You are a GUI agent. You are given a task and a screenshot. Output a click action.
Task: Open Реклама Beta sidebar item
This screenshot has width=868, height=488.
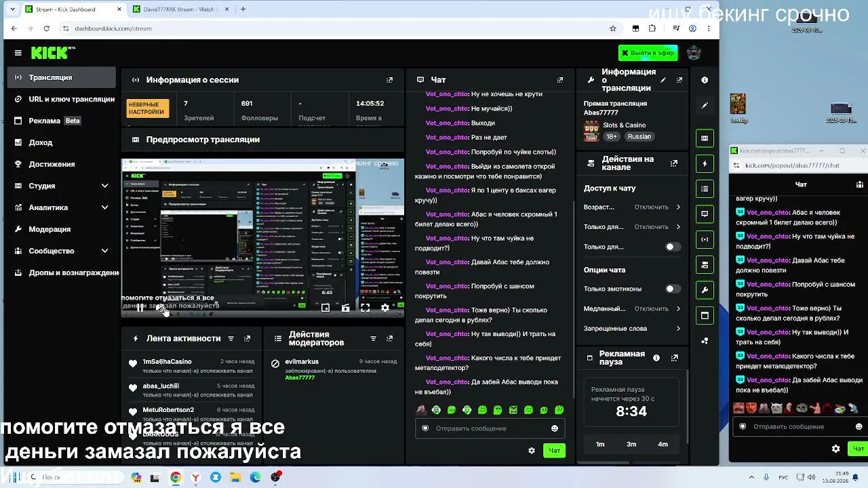point(61,121)
